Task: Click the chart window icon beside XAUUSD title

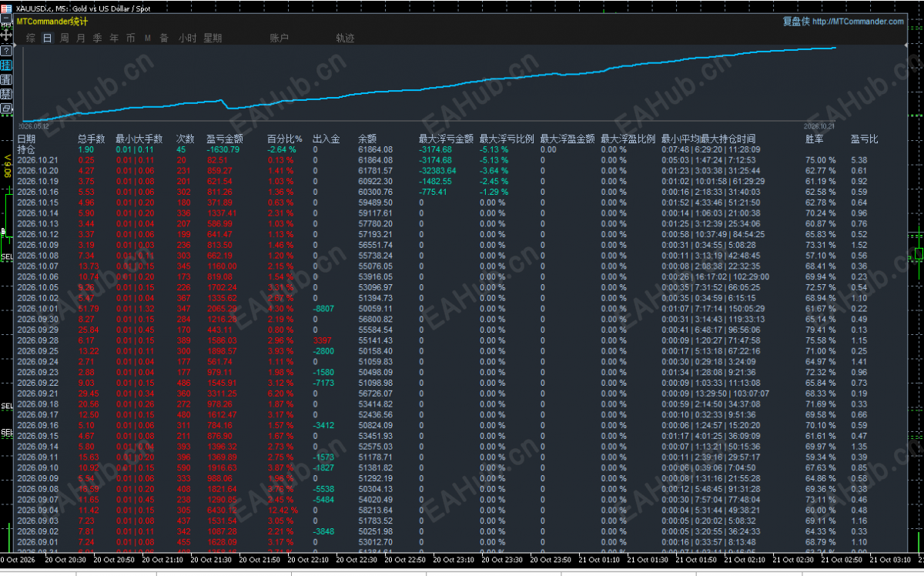Action: click(6, 8)
